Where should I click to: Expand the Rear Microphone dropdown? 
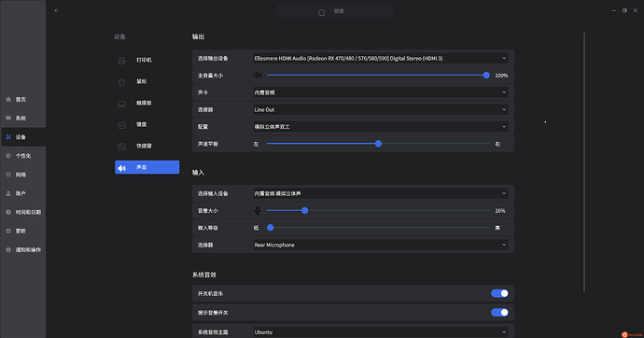pyautogui.click(x=380, y=245)
